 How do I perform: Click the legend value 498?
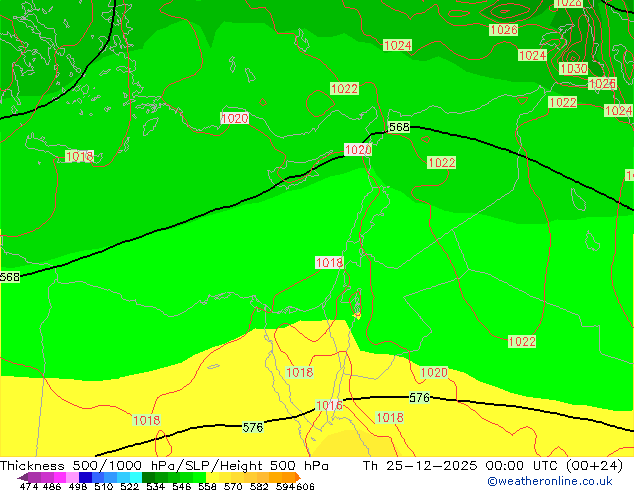(x=78, y=486)
